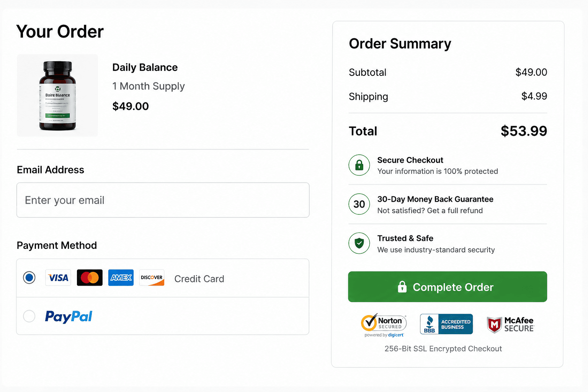Screen dimensions: 588x392
Task: Click the lock icon in Complete Order
Action: [x=402, y=287]
